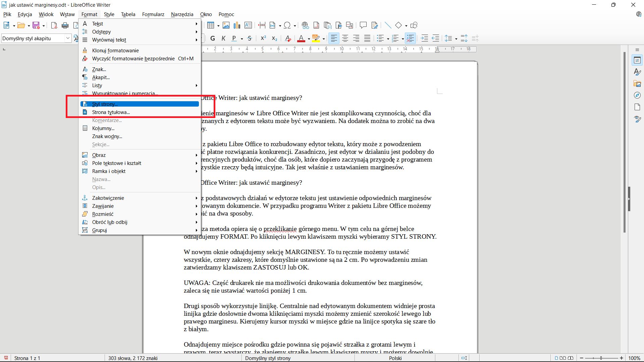Click the Print icon in toolbar
Image resolution: width=644 pixels, height=362 pixels.
(65, 25)
